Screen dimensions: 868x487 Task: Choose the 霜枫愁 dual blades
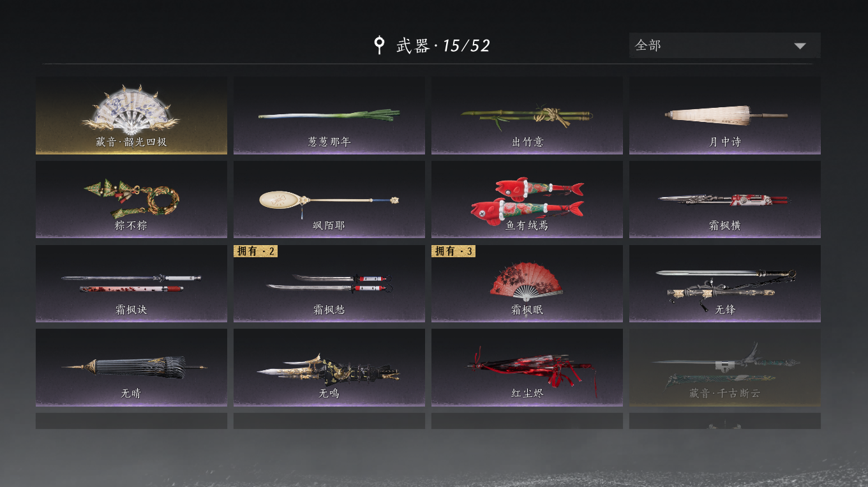tap(329, 283)
